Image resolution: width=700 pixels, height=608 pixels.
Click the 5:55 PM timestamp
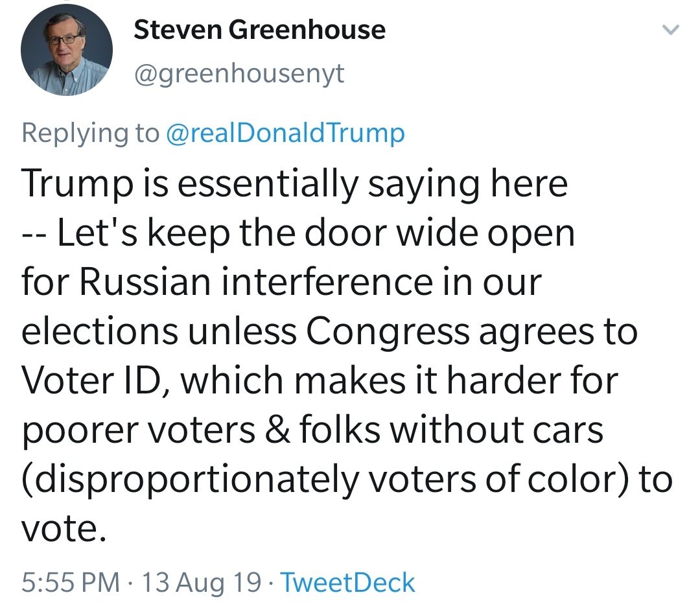[71, 581]
